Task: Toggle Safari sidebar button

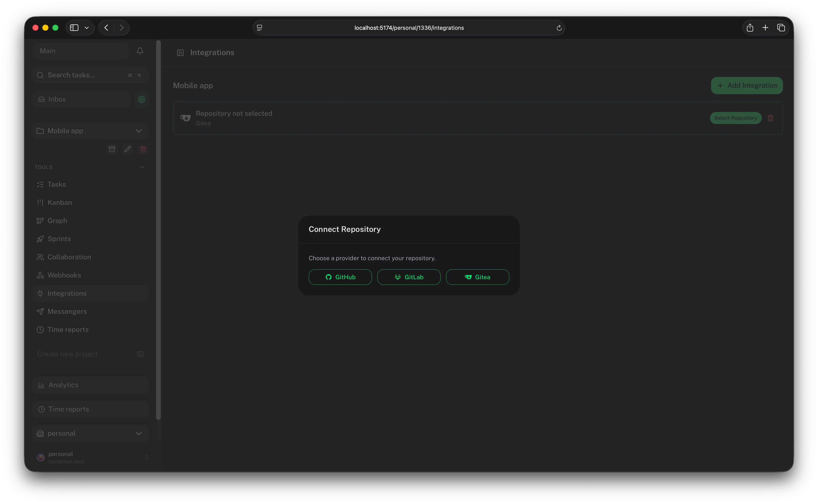Action: coord(74,28)
